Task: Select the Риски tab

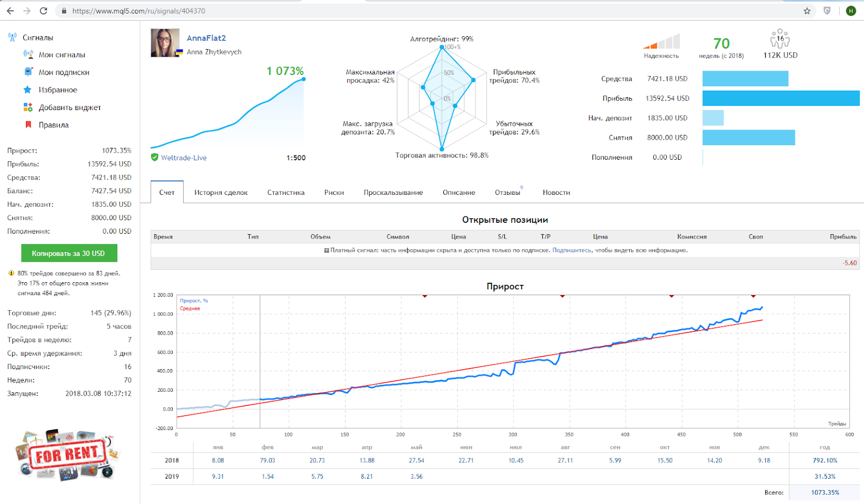Action: [334, 193]
